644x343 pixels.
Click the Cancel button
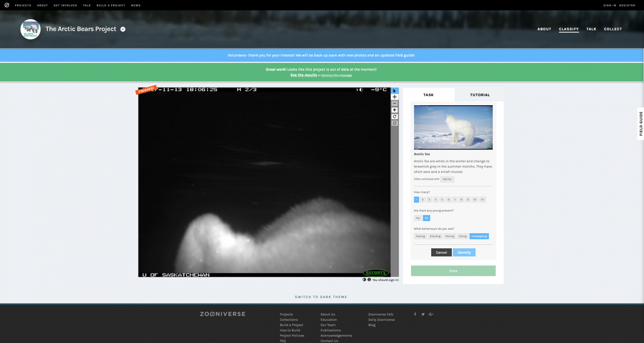pyautogui.click(x=441, y=252)
